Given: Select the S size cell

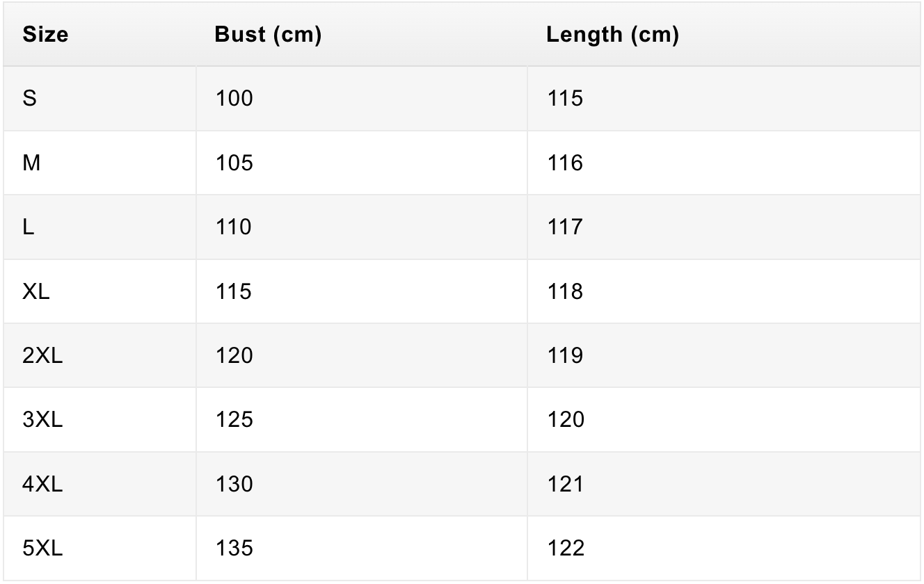Looking at the screenshot, I should (30, 99).
